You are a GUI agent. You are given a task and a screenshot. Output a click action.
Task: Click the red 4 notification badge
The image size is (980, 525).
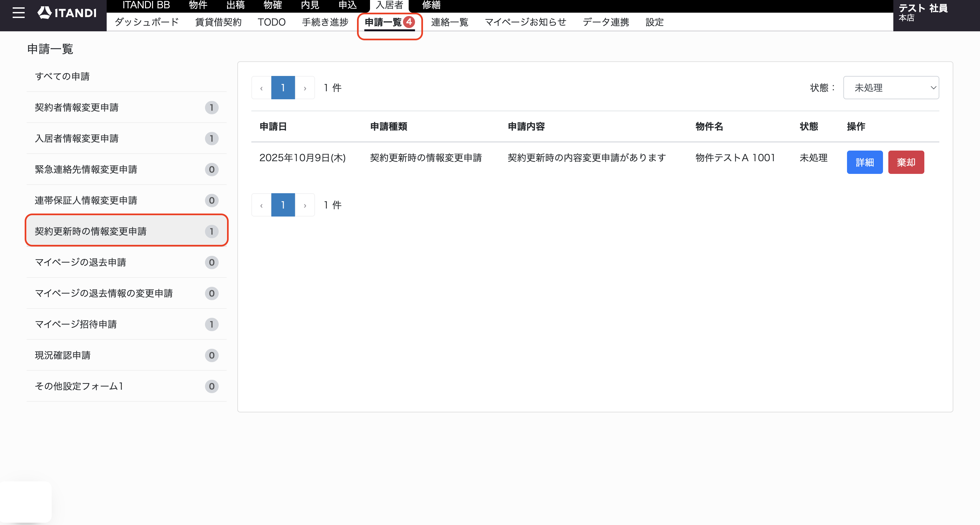[x=409, y=22]
